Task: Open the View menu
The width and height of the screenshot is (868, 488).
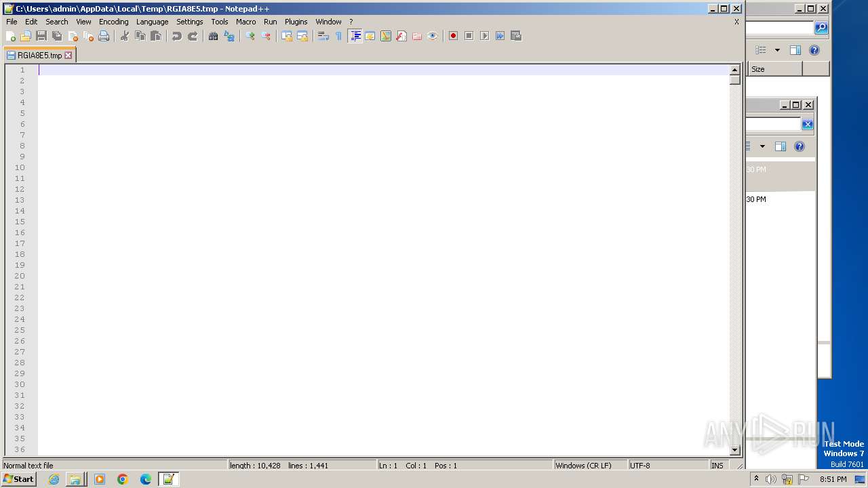Action: pos(83,22)
